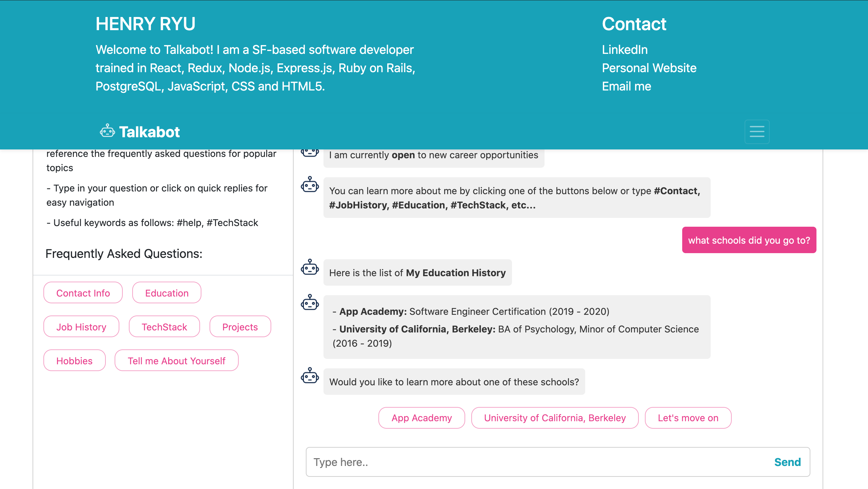Viewport: 868px width, 489px height.
Task: Open the LinkedIn contact link
Action: click(625, 50)
